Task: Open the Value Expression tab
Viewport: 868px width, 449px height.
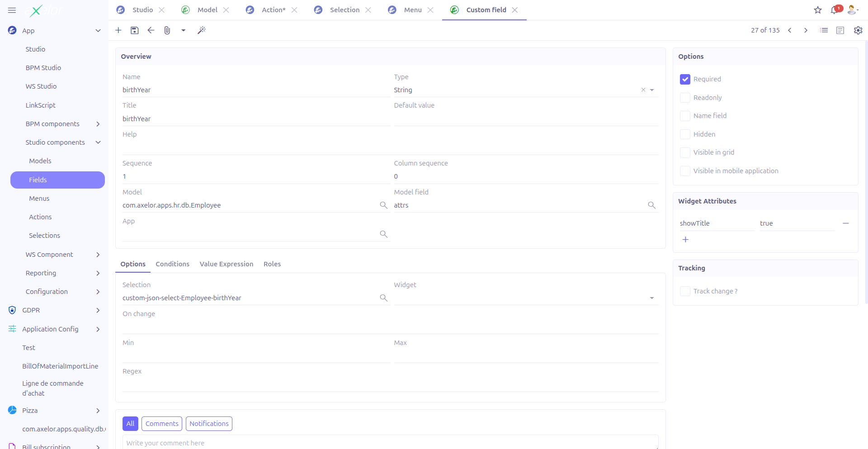Action: coord(226,264)
